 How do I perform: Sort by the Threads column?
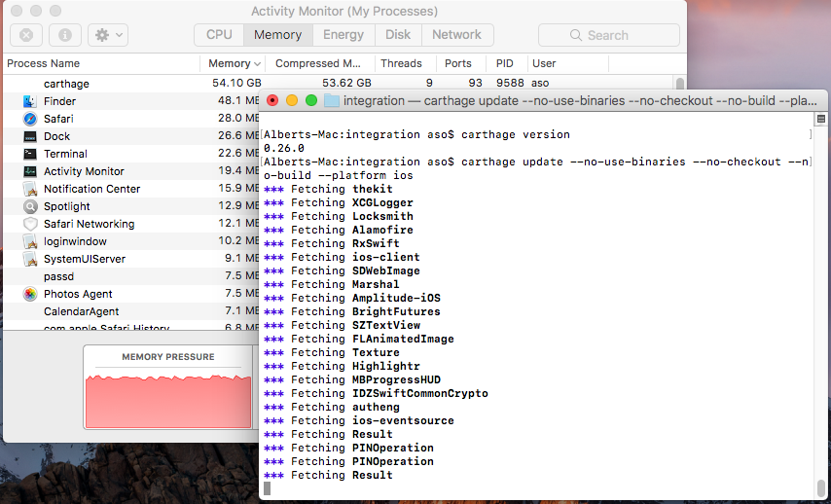click(406, 63)
